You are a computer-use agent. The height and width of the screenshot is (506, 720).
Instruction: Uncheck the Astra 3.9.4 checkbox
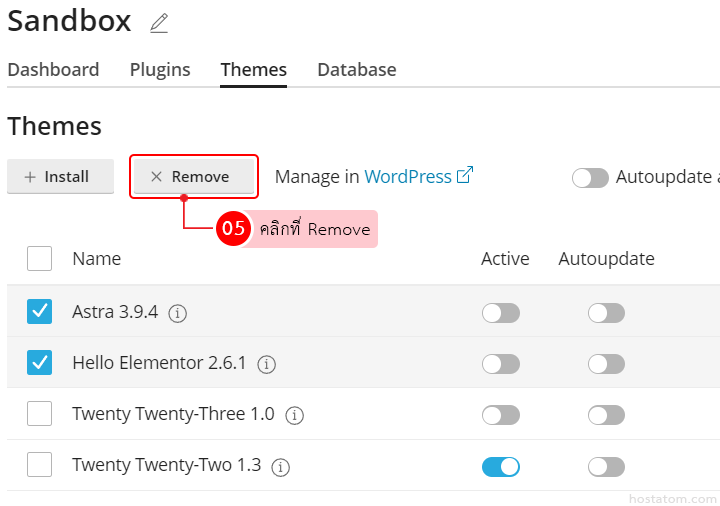(40, 312)
